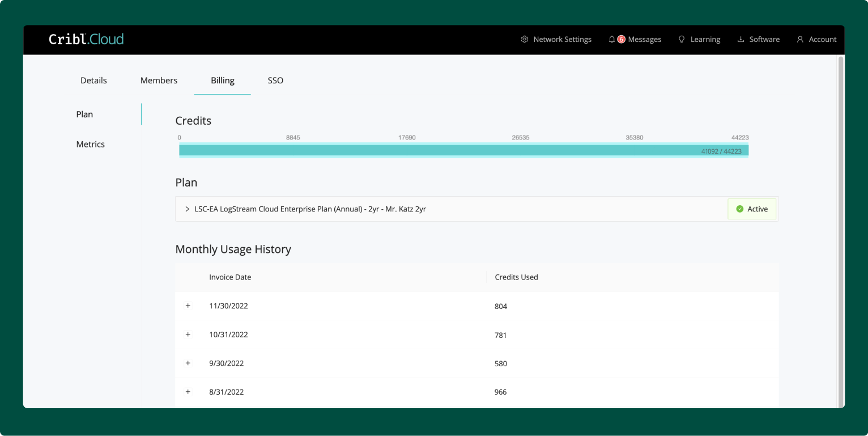Select Plan in the side menu
Viewport: 868px width, 436px height.
[x=84, y=115]
